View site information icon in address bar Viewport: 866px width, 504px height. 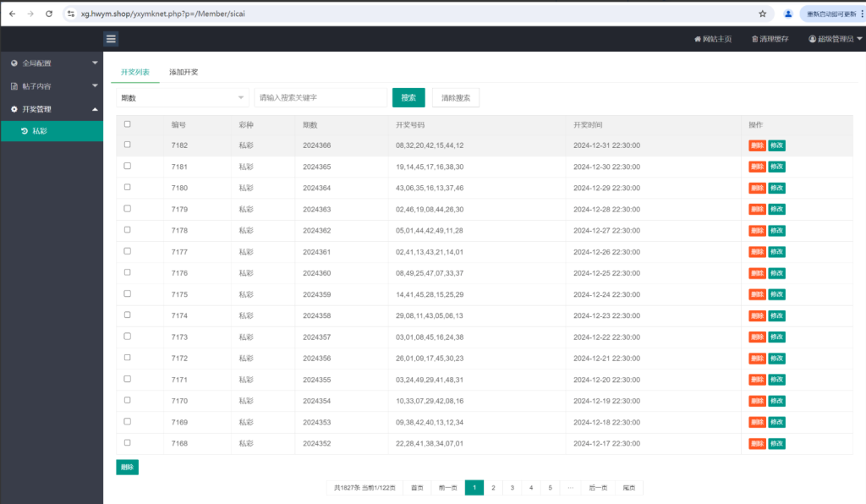click(x=71, y=14)
